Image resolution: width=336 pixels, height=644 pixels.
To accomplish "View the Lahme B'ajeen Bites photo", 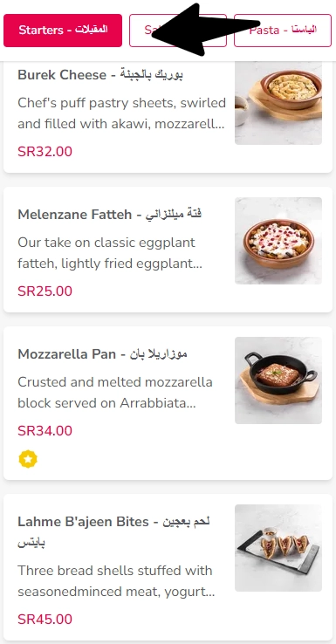I will point(278,548).
